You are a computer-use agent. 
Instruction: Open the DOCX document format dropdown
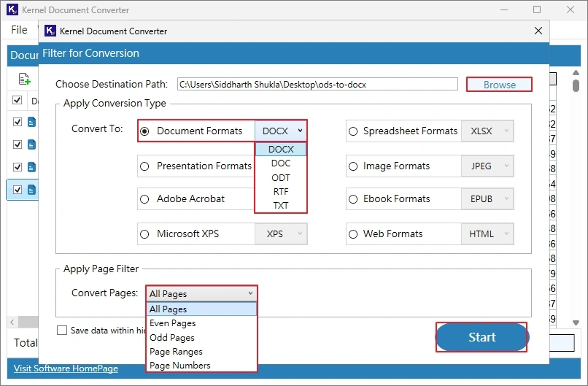click(x=281, y=131)
